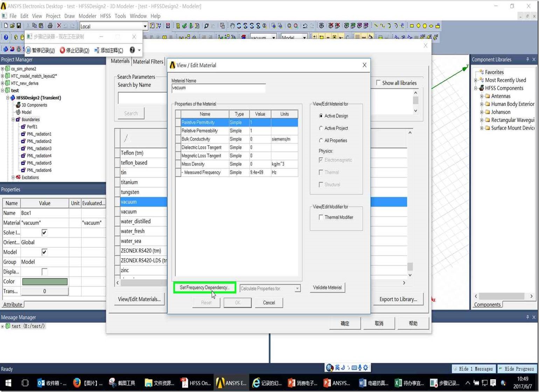Select the Active Design radio button
This screenshot has width=539, height=392.
[321, 116]
